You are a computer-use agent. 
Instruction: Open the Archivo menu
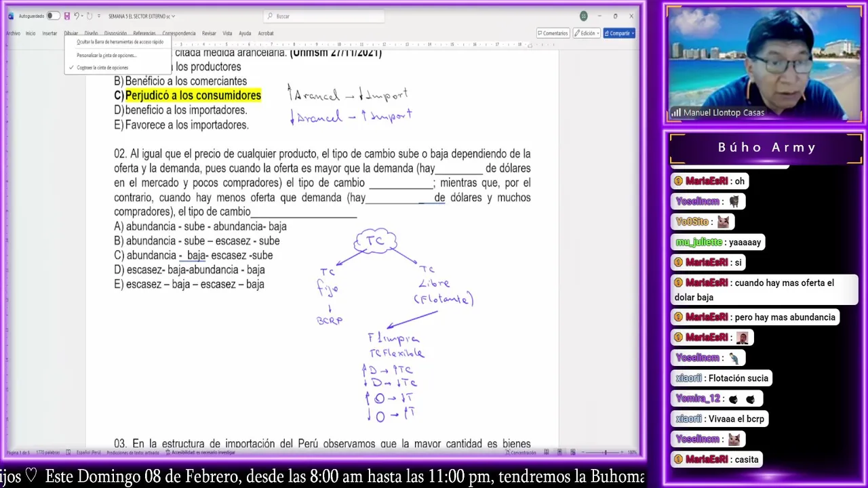coord(13,33)
